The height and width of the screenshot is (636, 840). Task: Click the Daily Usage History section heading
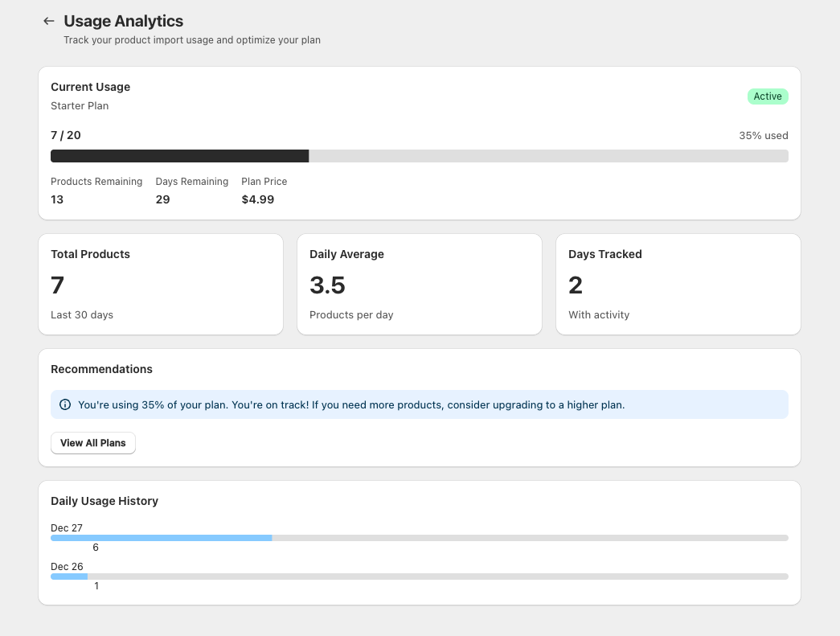pos(104,501)
